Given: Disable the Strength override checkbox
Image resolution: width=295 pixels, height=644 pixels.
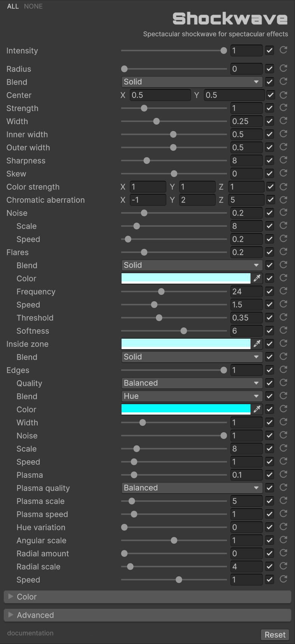Looking at the screenshot, I should [x=269, y=108].
